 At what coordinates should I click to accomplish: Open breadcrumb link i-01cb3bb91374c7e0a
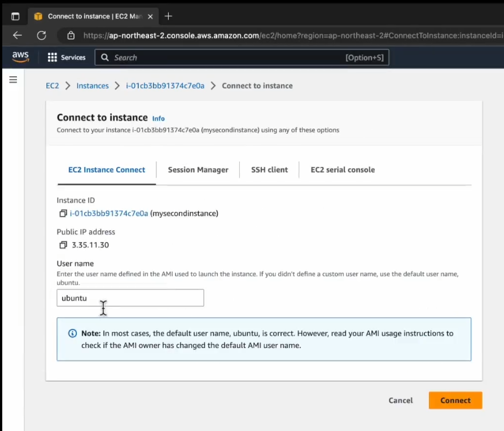click(x=165, y=86)
